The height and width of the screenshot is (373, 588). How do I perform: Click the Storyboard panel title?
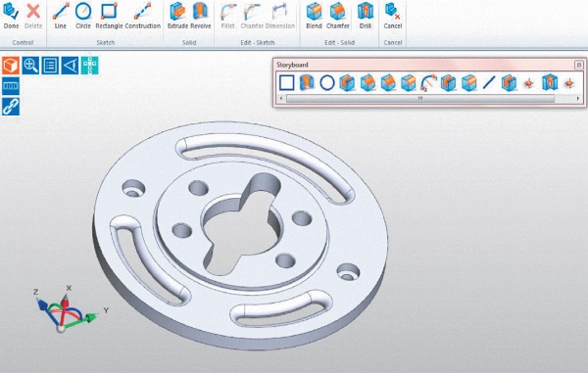pos(292,65)
